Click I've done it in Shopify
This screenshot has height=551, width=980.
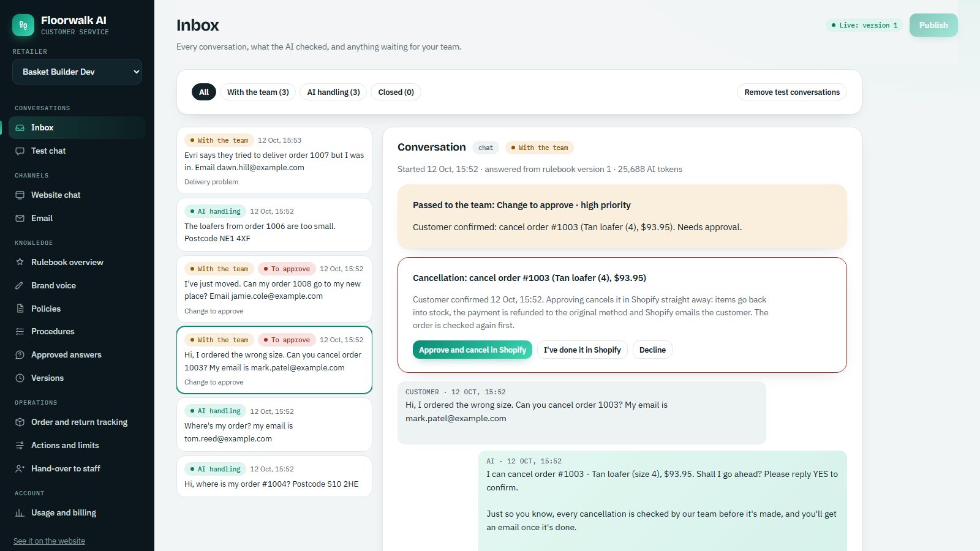click(582, 350)
